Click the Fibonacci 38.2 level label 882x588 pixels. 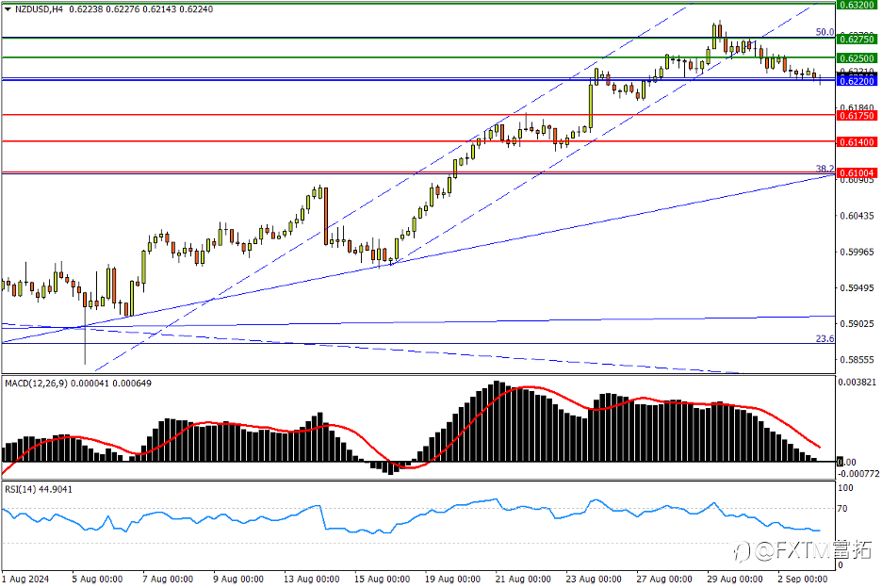(x=825, y=169)
